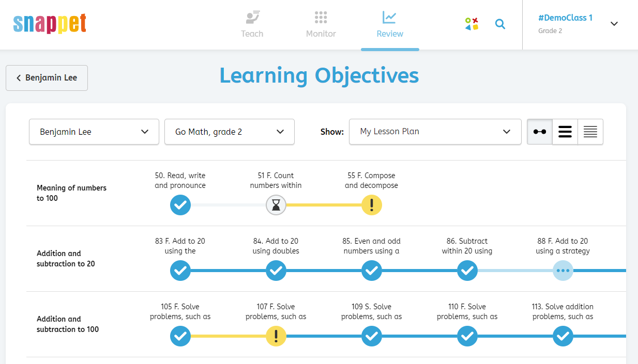Click checkmark node for 50. Read, write

click(x=180, y=205)
